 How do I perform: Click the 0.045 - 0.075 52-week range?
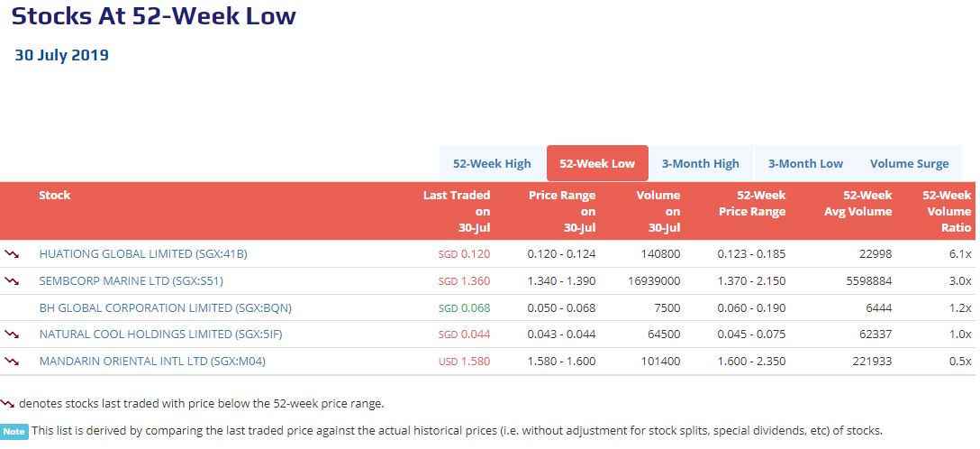751,334
